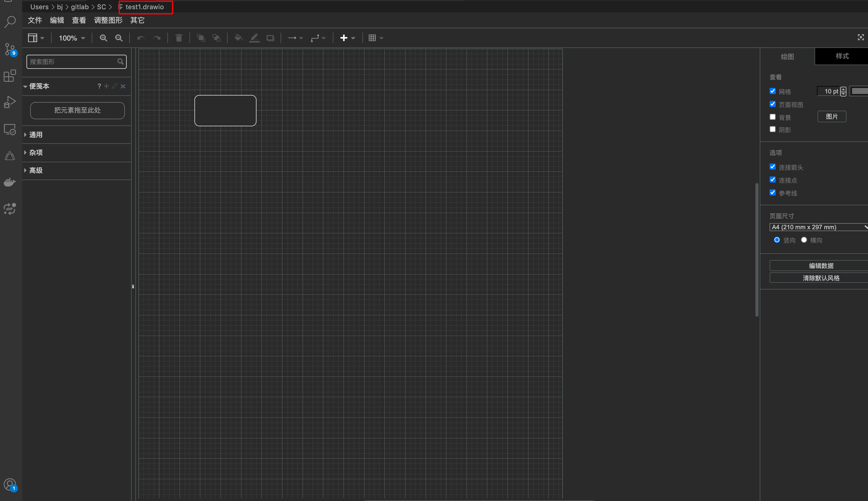Edit the scratchpad with pencil icon

tap(115, 86)
